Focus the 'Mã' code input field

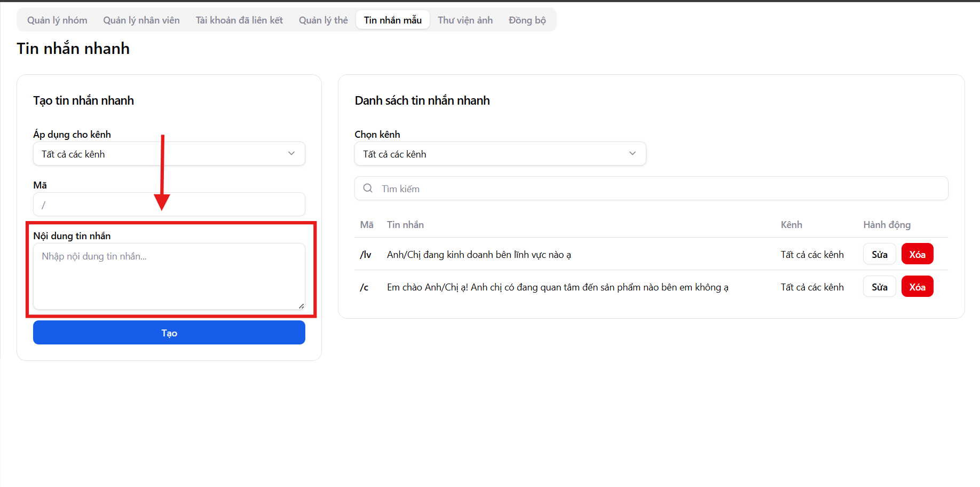click(x=169, y=205)
